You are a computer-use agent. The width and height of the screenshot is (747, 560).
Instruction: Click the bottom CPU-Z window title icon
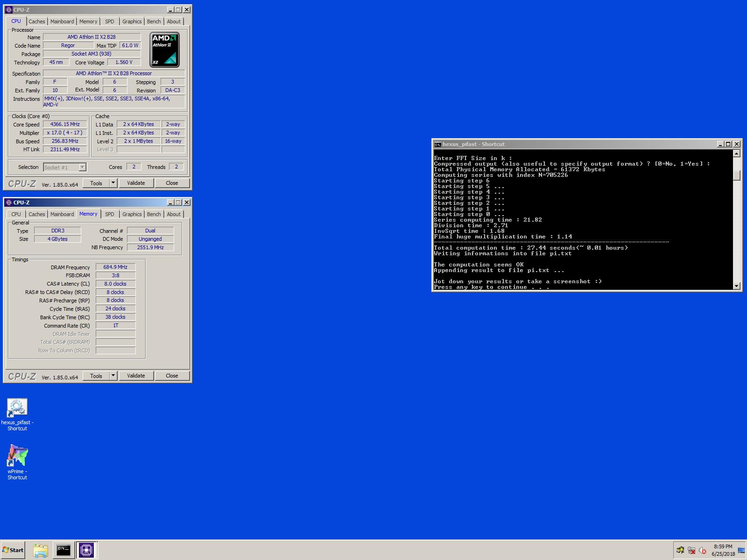tap(9, 202)
